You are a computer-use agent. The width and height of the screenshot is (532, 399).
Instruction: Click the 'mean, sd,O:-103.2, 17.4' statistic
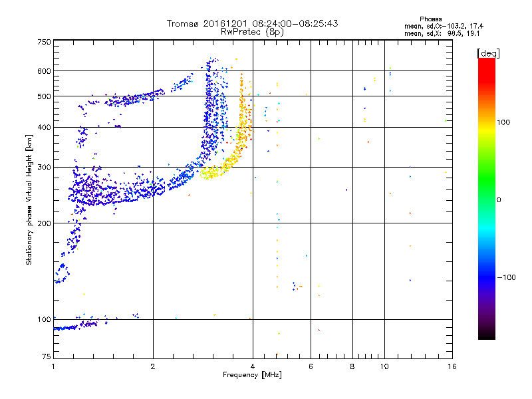[x=444, y=26]
